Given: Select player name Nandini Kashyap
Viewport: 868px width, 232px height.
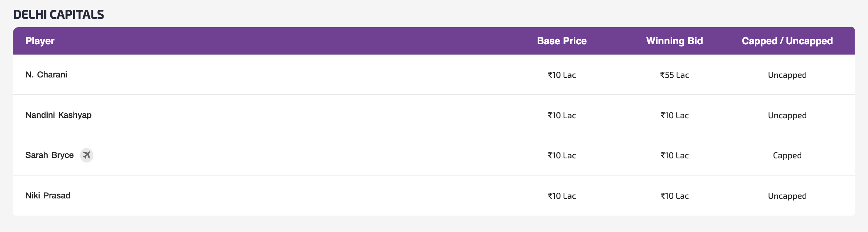Looking at the screenshot, I should [58, 115].
